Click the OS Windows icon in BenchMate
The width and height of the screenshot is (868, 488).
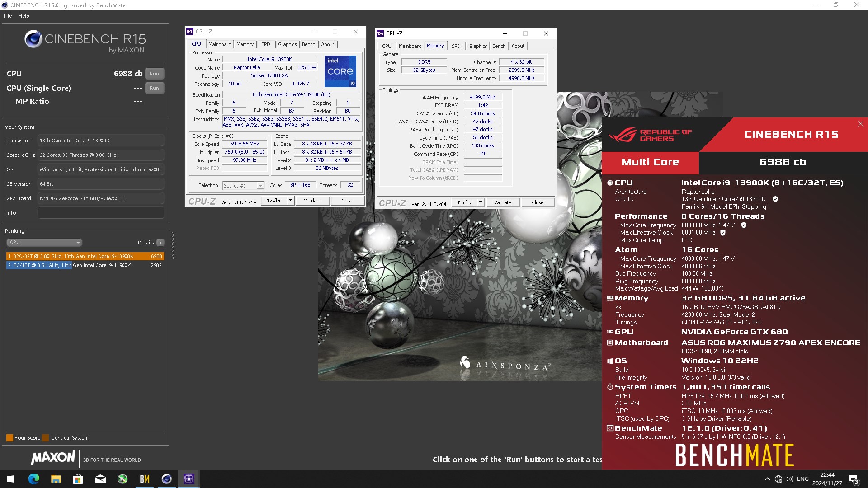(610, 361)
